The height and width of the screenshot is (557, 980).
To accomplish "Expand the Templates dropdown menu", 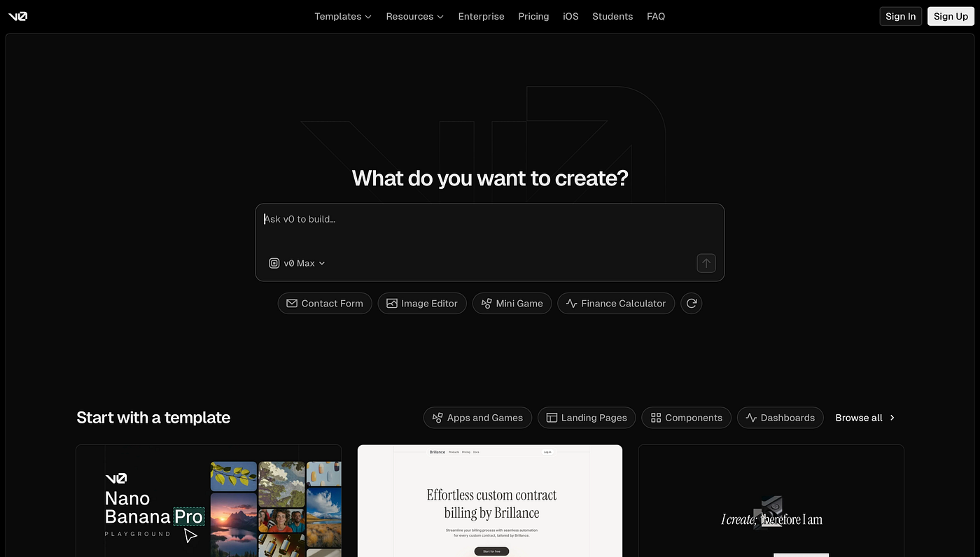I will pos(343,16).
